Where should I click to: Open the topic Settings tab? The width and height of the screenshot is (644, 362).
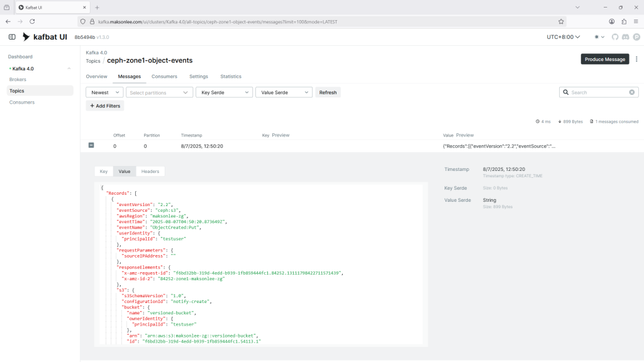coord(199,76)
